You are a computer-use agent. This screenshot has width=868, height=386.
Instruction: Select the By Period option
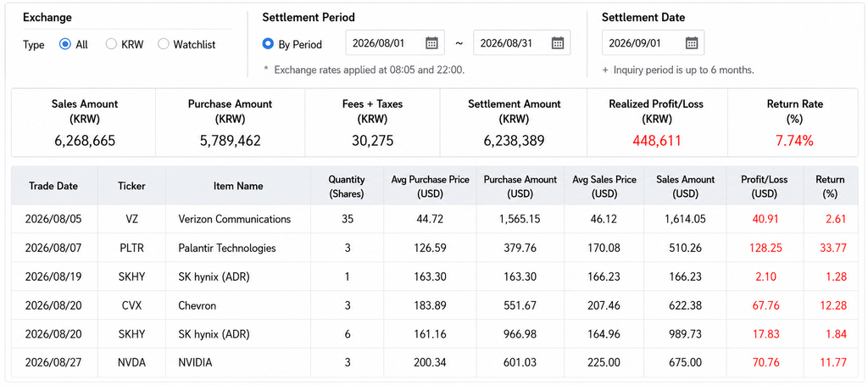point(269,44)
